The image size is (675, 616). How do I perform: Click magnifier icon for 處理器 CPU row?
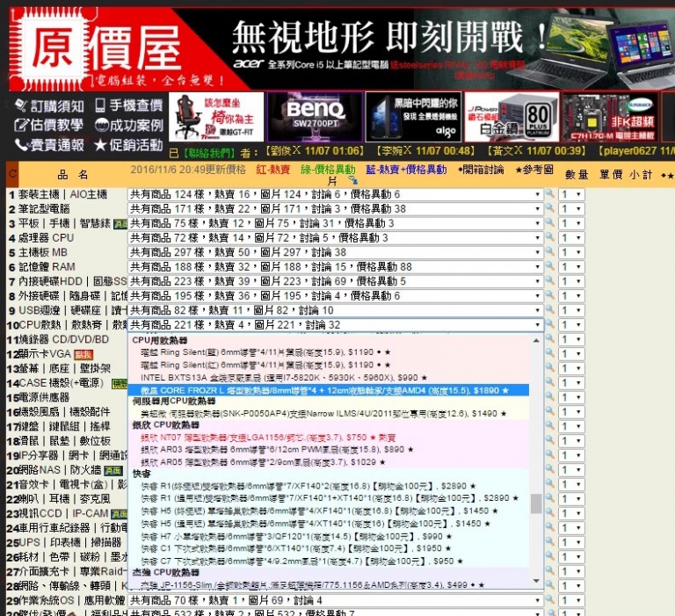(549, 237)
